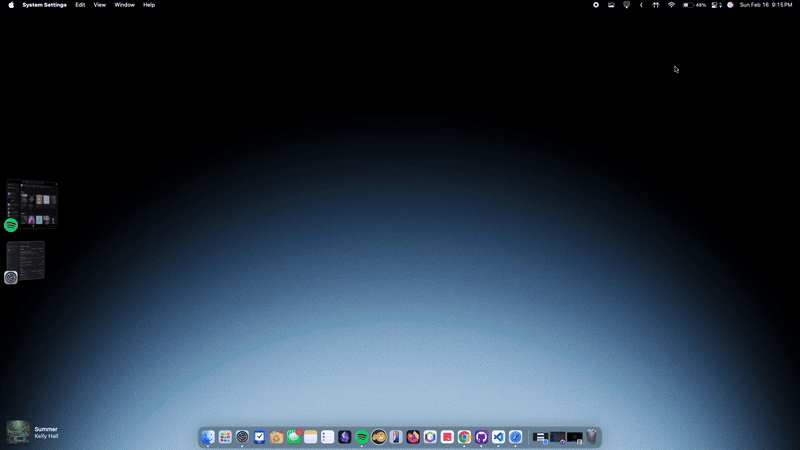The width and height of the screenshot is (800, 450).
Task: Open Visual Studio Code in Dock
Action: [498, 437]
